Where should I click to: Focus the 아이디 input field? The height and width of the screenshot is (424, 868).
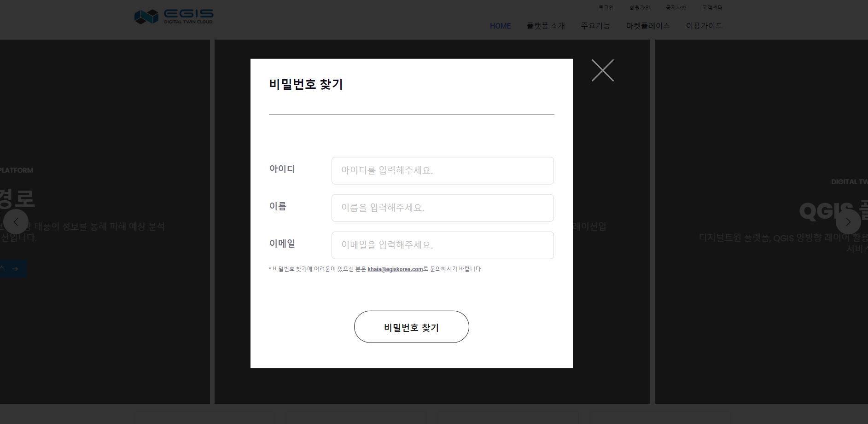(x=442, y=171)
